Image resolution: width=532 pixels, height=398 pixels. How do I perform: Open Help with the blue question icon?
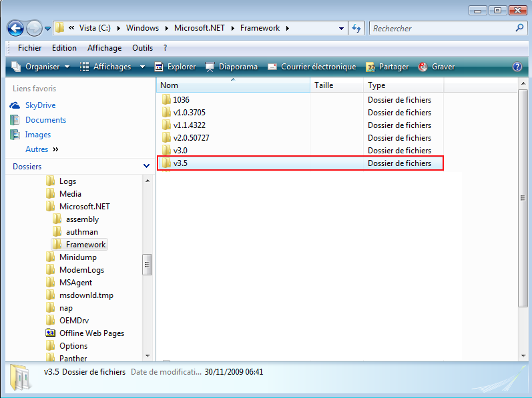click(517, 67)
